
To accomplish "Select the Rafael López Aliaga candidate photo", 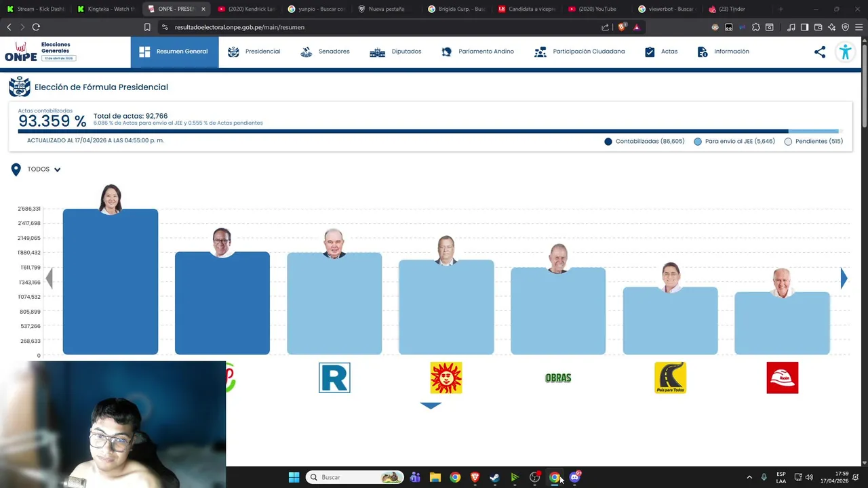I will tap(334, 244).
